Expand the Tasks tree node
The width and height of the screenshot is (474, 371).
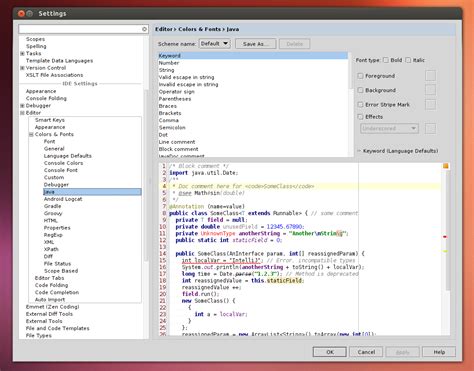point(22,53)
